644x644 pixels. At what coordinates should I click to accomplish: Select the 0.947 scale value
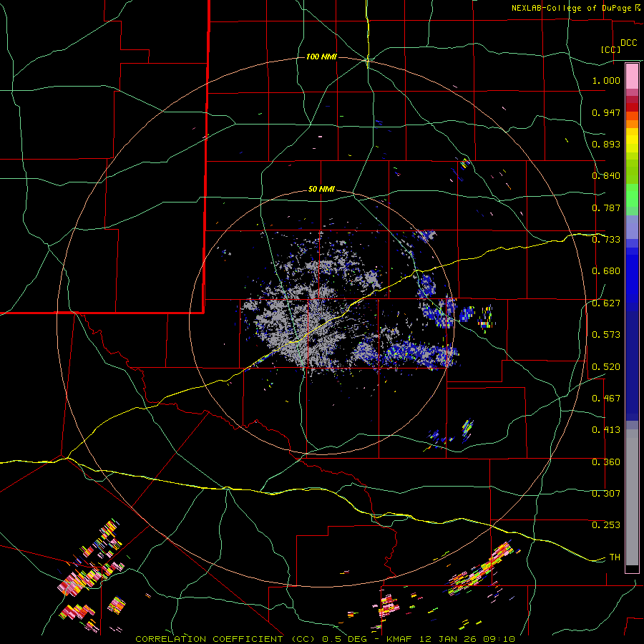coord(606,112)
